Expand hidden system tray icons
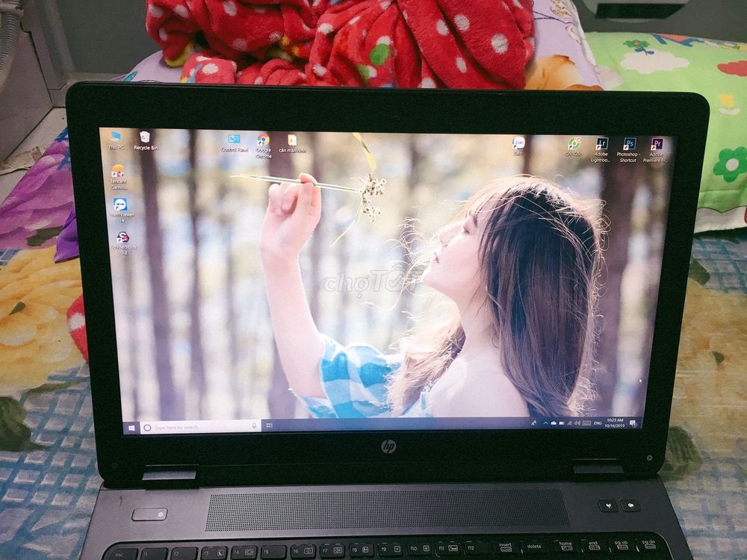 545,423
